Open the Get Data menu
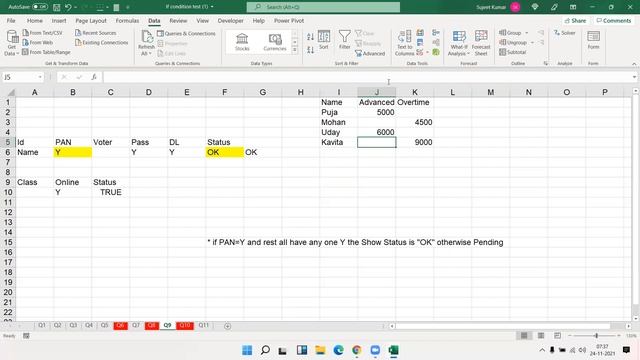 (x=11, y=43)
